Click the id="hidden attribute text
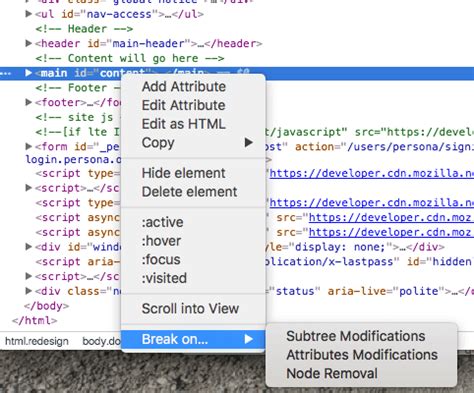This screenshot has height=393, width=474. coord(440,262)
